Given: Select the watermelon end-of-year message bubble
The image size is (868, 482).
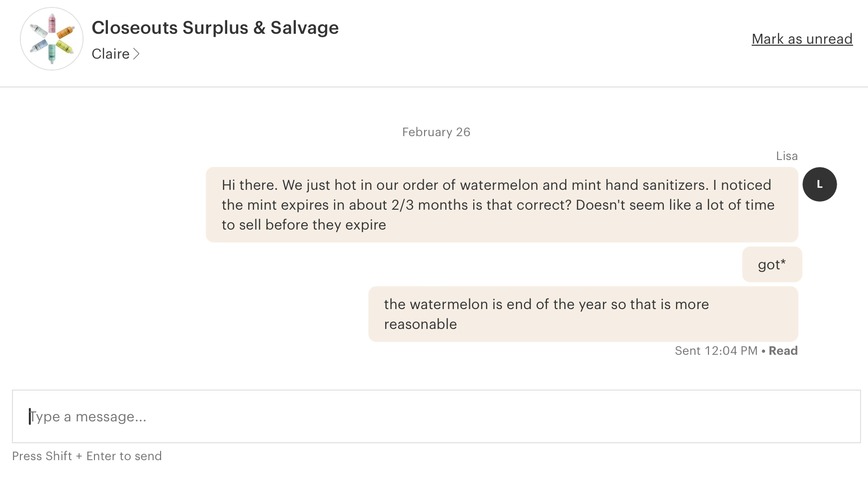Looking at the screenshot, I should (x=583, y=314).
